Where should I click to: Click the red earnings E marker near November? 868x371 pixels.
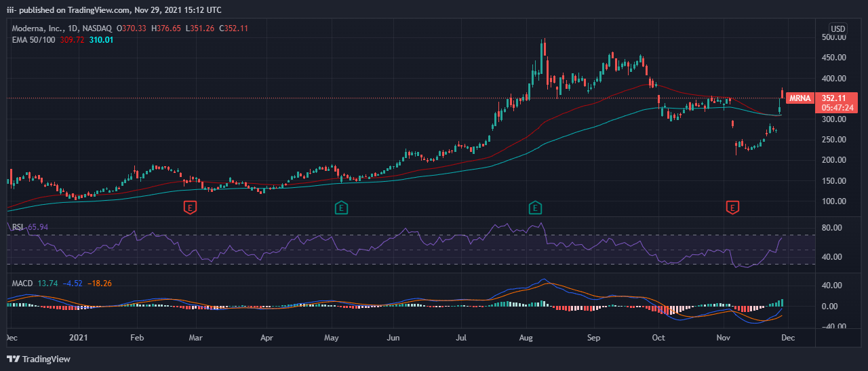coord(732,207)
